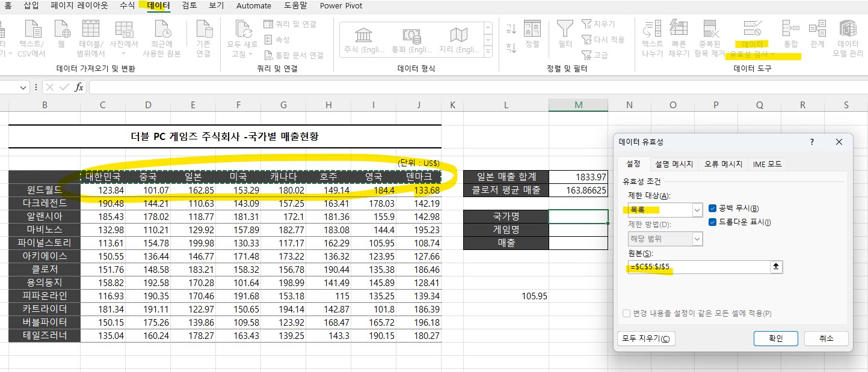The width and height of the screenshot is (868, 372).
Task: Select the 테이블/범위에서 icon
Action: (x=91, y=29)
